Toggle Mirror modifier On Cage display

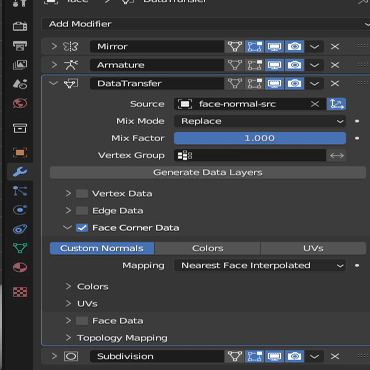[x=235, y=46]
